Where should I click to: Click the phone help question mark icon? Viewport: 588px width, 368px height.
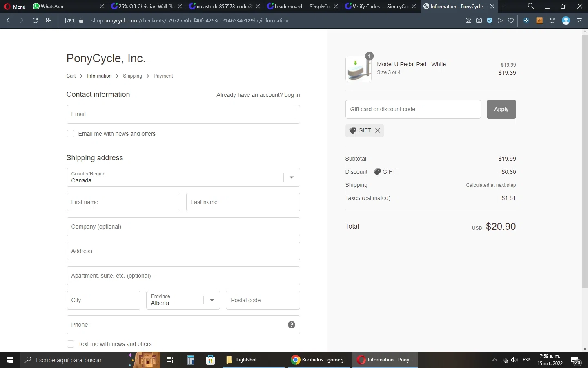point(292,325)
